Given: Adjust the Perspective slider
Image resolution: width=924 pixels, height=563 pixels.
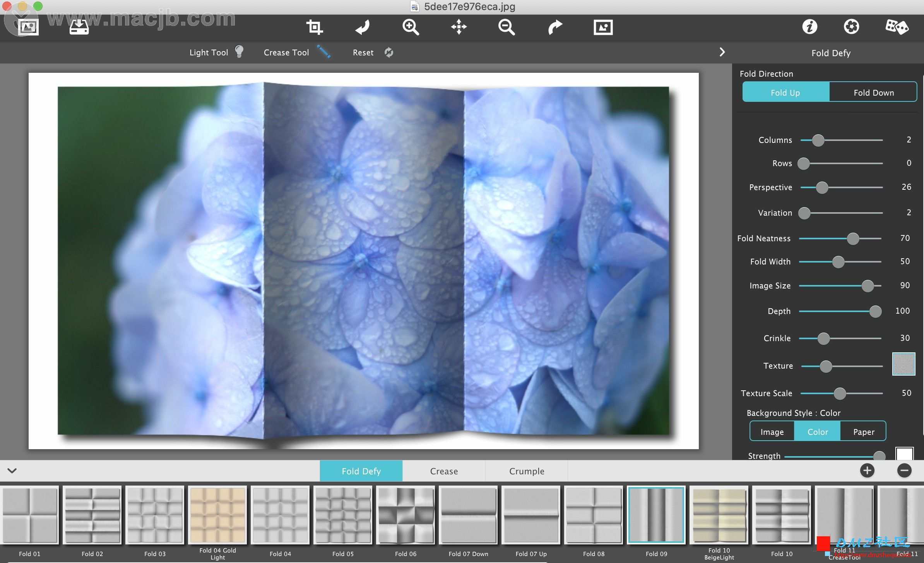Looking at the screenshot, I should point(841,187).
